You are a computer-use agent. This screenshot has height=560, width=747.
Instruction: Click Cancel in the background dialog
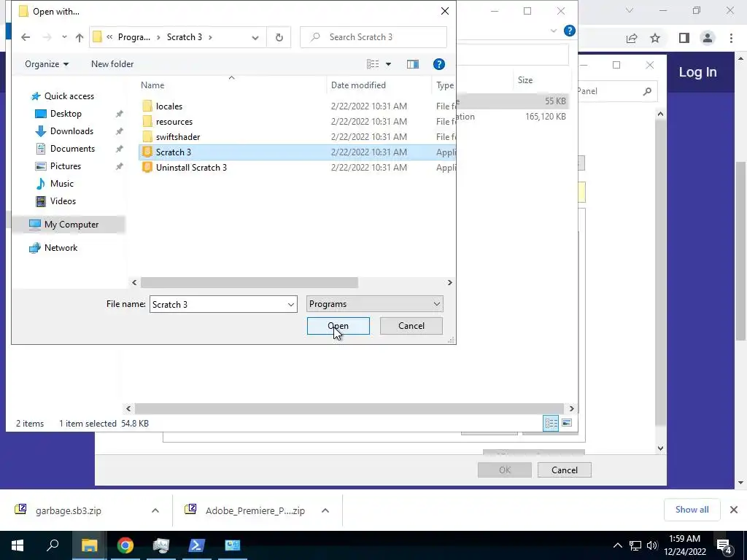[565, 470]
